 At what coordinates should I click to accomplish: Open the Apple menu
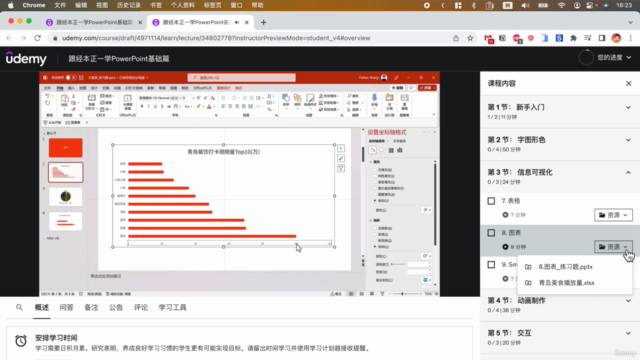(11, 5)
